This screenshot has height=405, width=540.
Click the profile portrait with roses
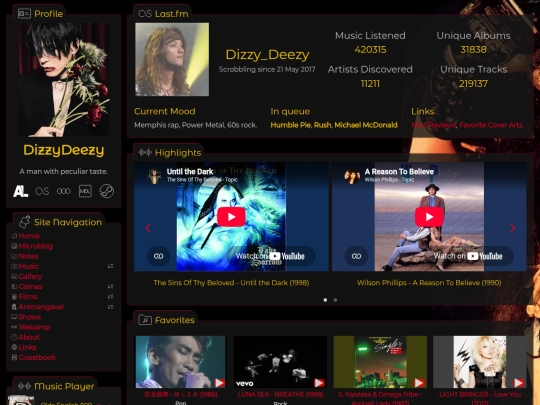pyautogui.click(x=64, y=80)
